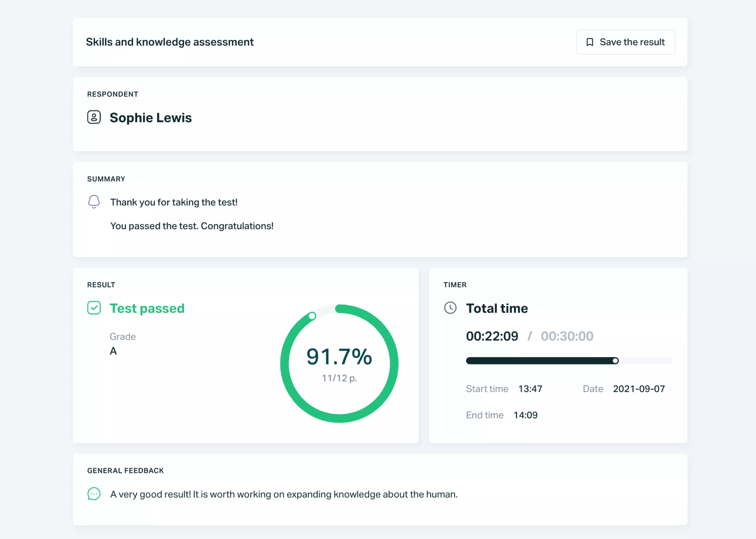Toggle the Test passed status indicator
This screenshot has width=756, height=539.
147,308
